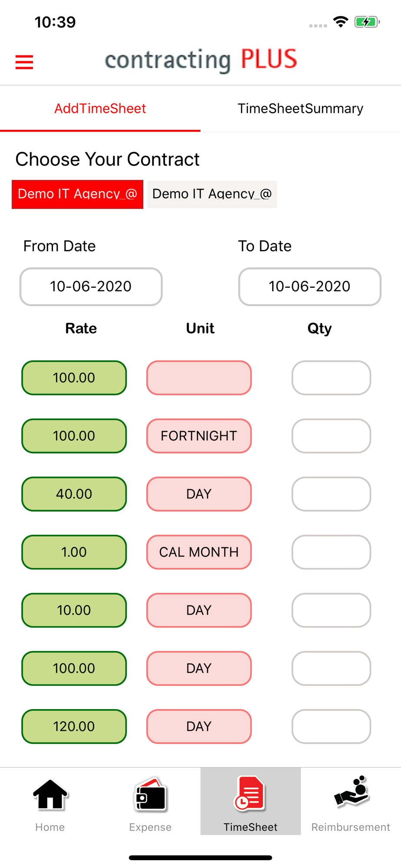
Task: Switch to the TimeSheetSummary tab
Action: tap(300, 108)
